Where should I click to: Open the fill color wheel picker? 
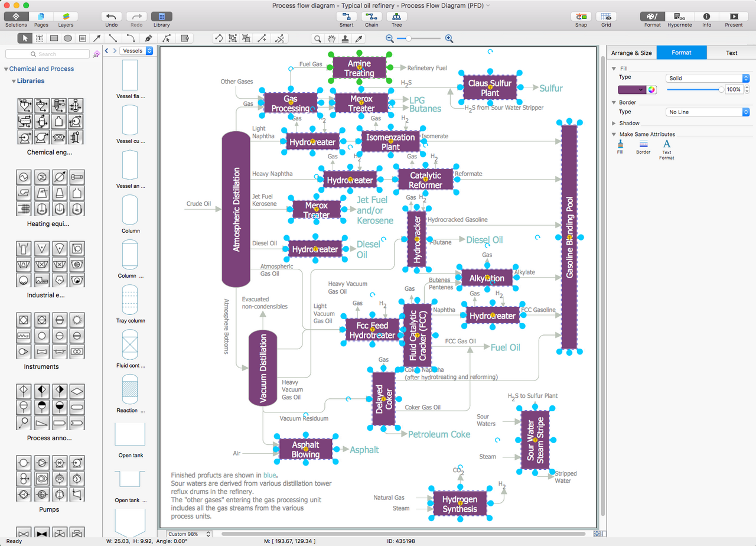[651, 90]
